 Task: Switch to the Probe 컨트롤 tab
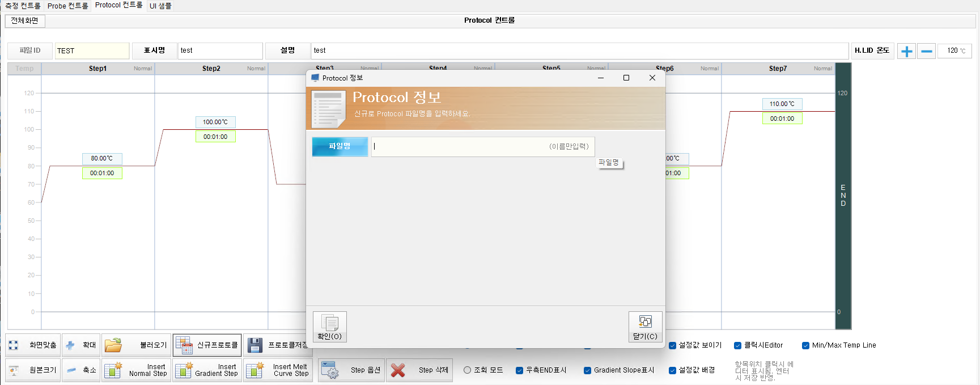(67, 6)
